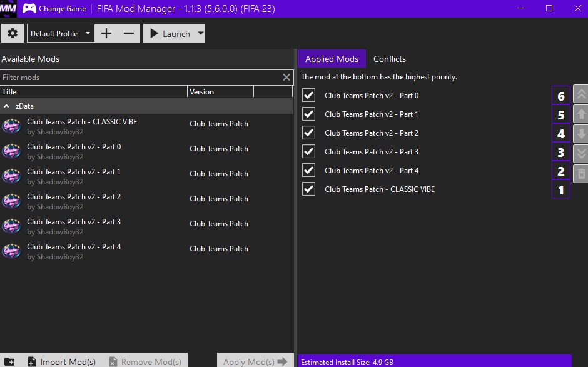588x367 pixels.
Task: Remove profile with minus button
Action: [129, 33]
